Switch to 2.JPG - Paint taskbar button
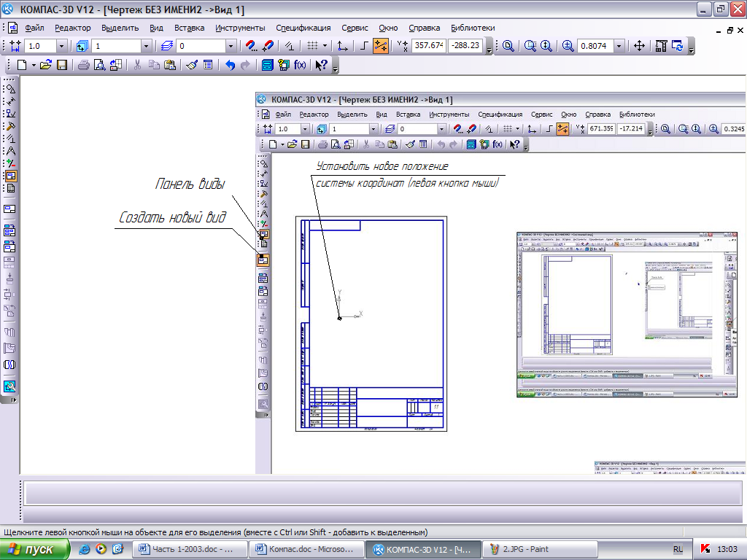Screen dimensions: 747x560 tap(540, 549)
